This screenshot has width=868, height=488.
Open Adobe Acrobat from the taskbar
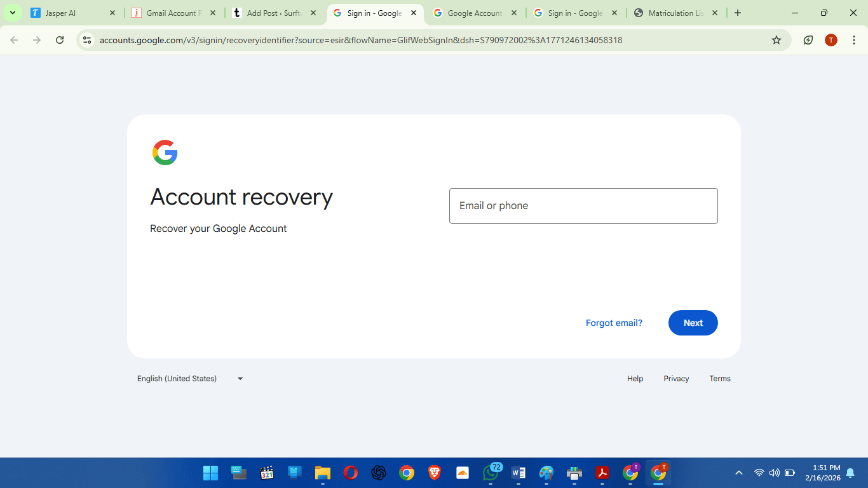(x=602, y=473)
